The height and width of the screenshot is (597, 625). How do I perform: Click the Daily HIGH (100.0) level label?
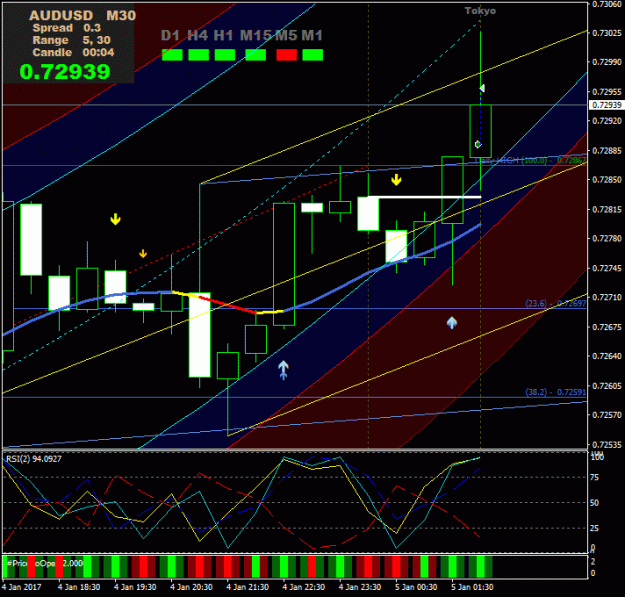point(530,161)
